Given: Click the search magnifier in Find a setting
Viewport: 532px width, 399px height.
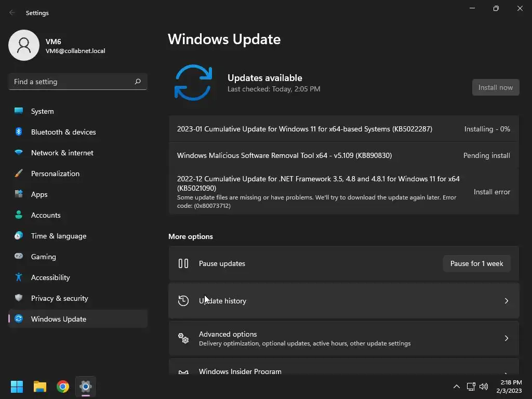Looking at the screenshot, I should (137, 82).
